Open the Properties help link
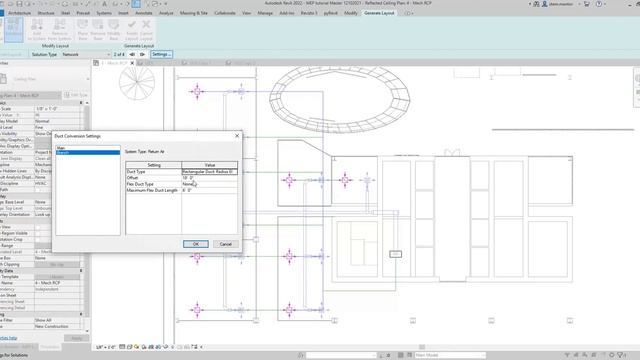Image resolution: width=640 pixels, height=360 pixels. pos(8,338)
